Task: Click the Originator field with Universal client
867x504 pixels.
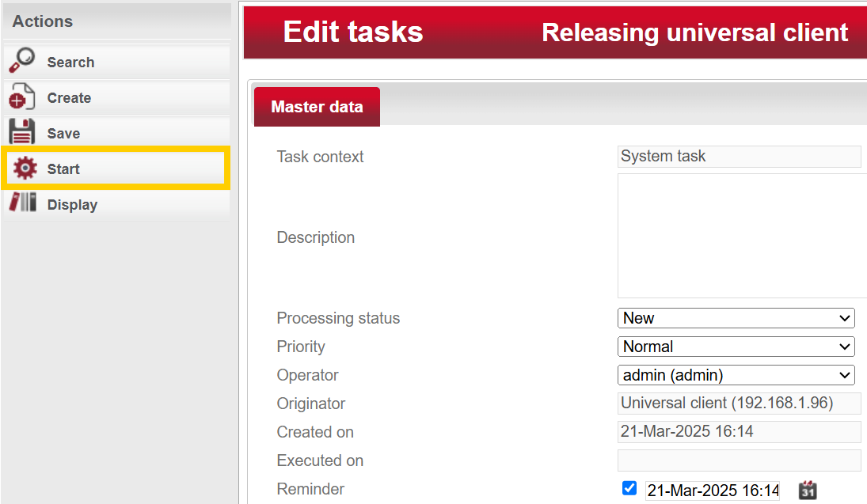Action: point(739,404)
